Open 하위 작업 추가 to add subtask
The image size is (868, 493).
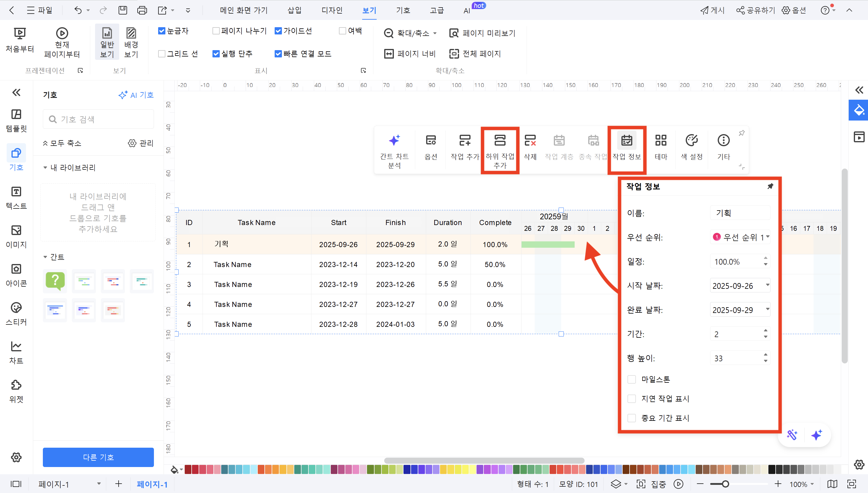click(499, 149)
